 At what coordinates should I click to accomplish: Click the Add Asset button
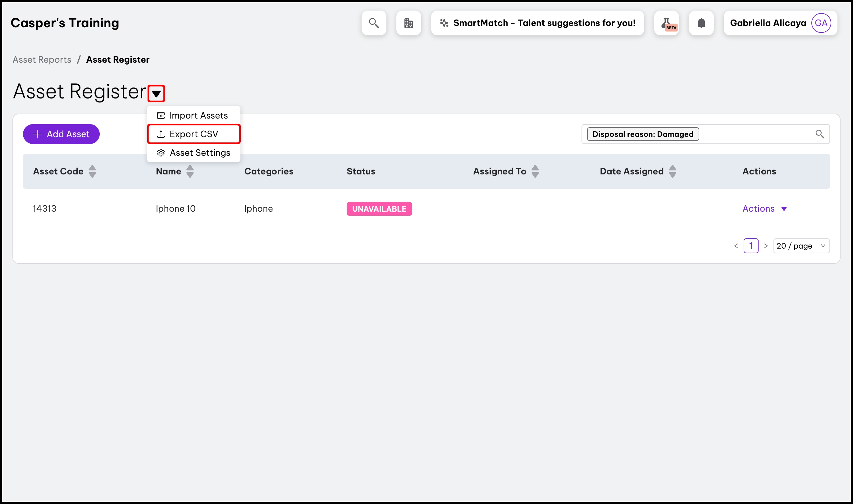point(61,134)
